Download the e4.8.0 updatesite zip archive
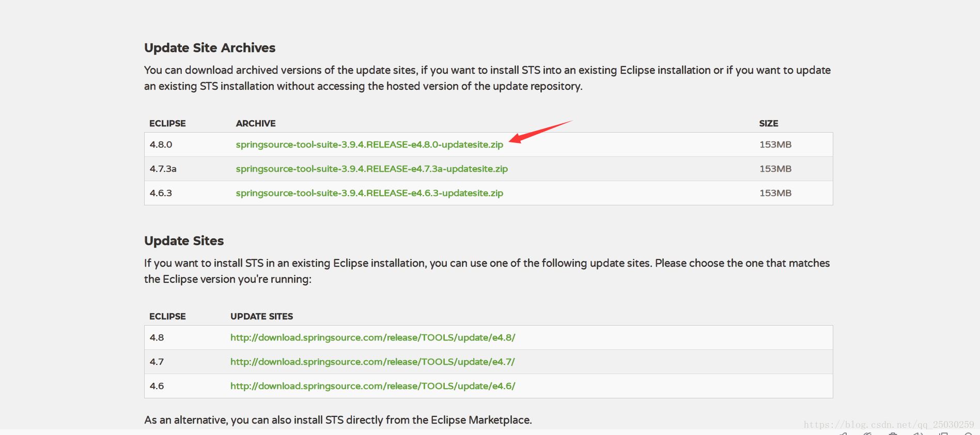 click(x=369, y=144)
